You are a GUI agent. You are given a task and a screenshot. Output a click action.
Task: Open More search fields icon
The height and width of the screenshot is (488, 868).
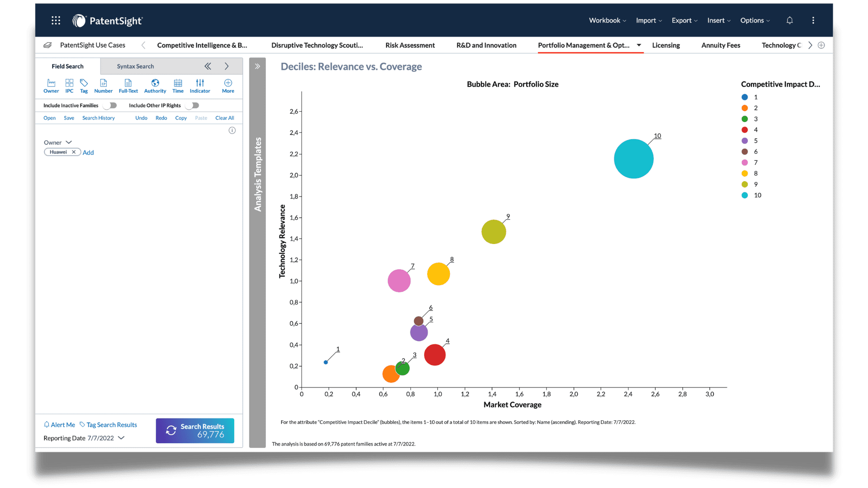[228, 86]
